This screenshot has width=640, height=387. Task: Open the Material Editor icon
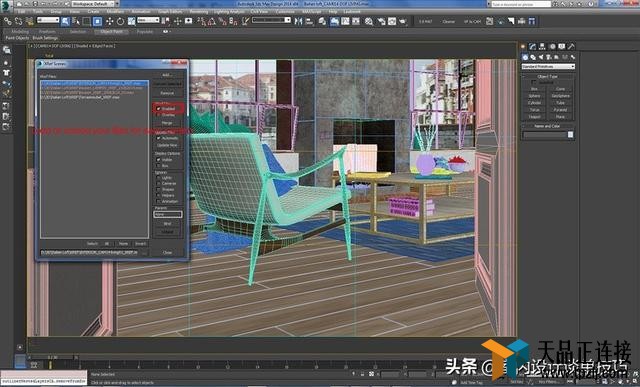[x=369, y=21]
